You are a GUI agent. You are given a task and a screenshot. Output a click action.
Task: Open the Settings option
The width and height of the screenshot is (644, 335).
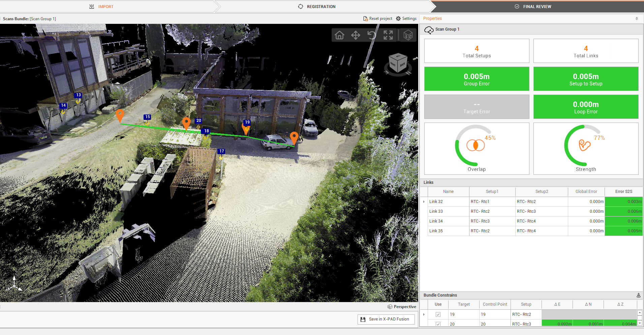coord(406,19)
